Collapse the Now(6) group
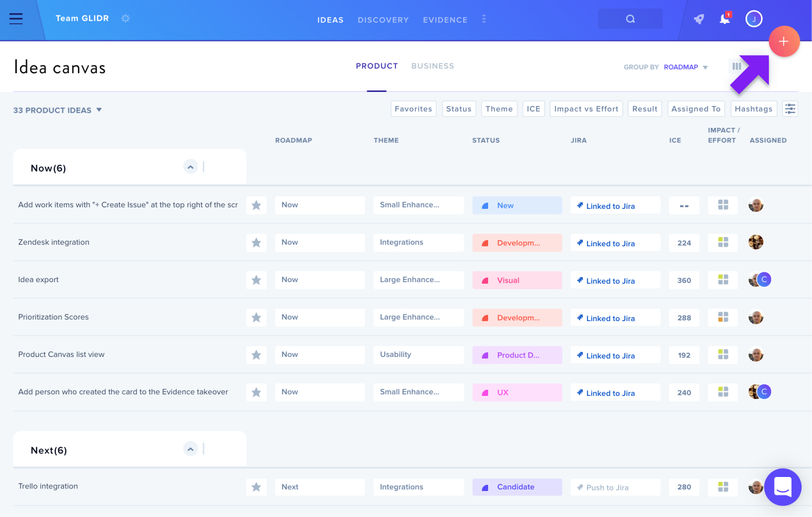The height and width of the screenshot is (517, 812). [x=190, y=167]
